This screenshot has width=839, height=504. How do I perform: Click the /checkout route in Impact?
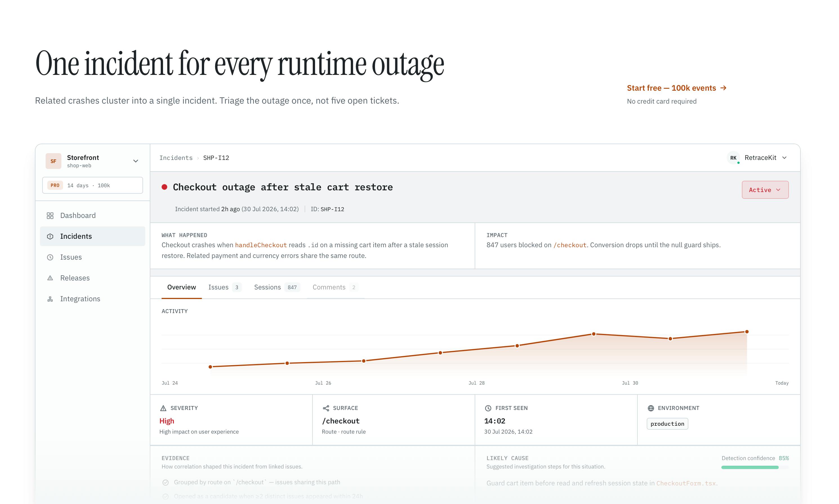point(570,245)
